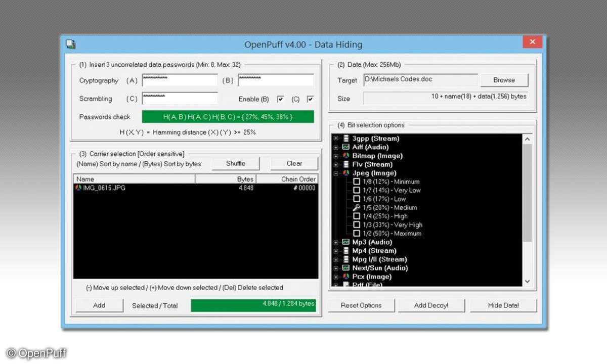
Task: Toggle the Enable (B) password checkbox
Action: pyautogui.click(x=280, y=99)
